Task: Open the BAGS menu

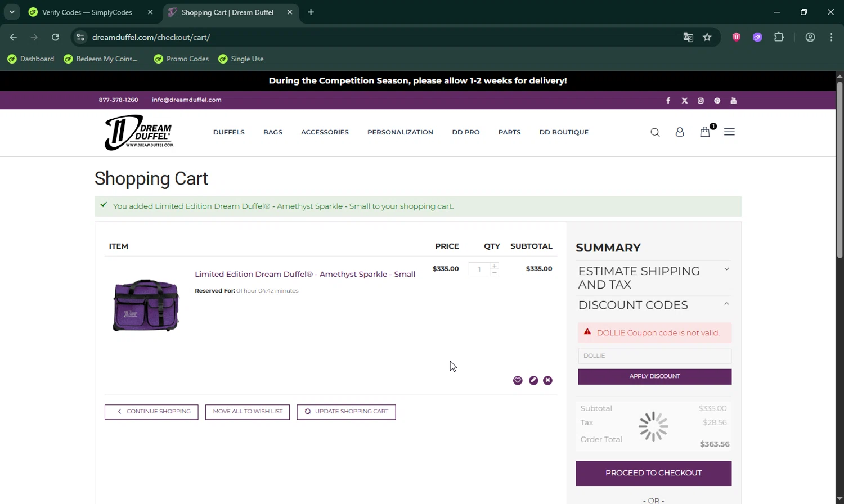Action: [273, 132]
